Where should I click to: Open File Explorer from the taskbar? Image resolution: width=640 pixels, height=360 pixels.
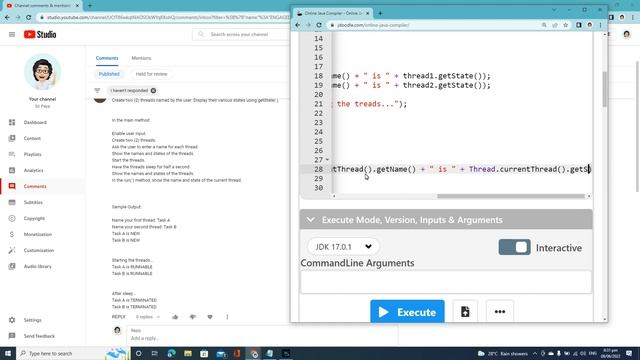[188, 353]
